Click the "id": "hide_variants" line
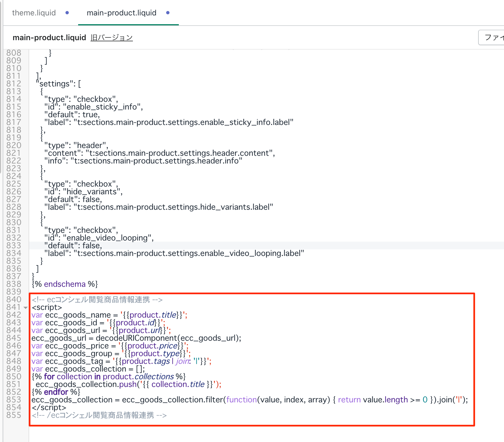This screenshot has width=504, height=442. coord(83,191)
